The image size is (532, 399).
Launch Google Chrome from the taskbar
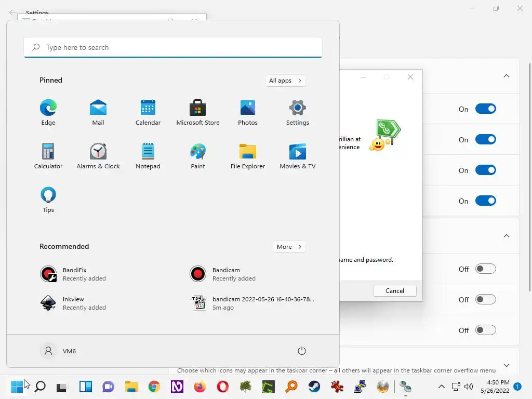[x=154, y=387]
